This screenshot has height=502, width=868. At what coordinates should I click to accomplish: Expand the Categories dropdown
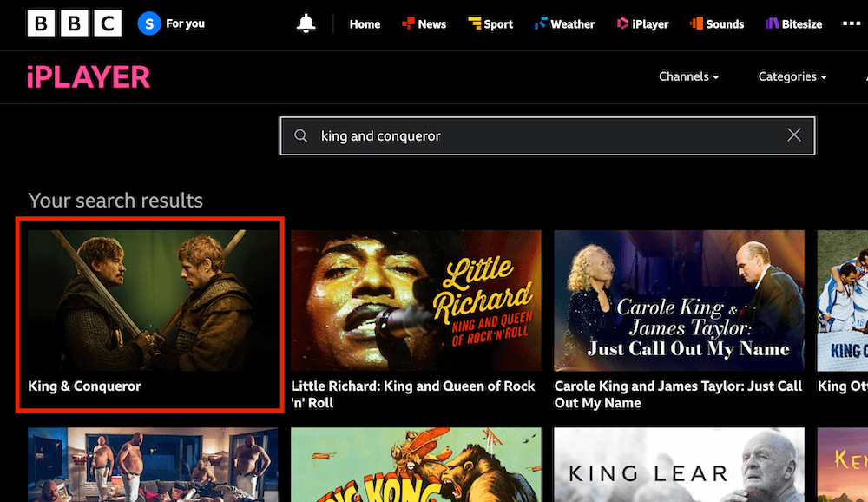(792, 76)
